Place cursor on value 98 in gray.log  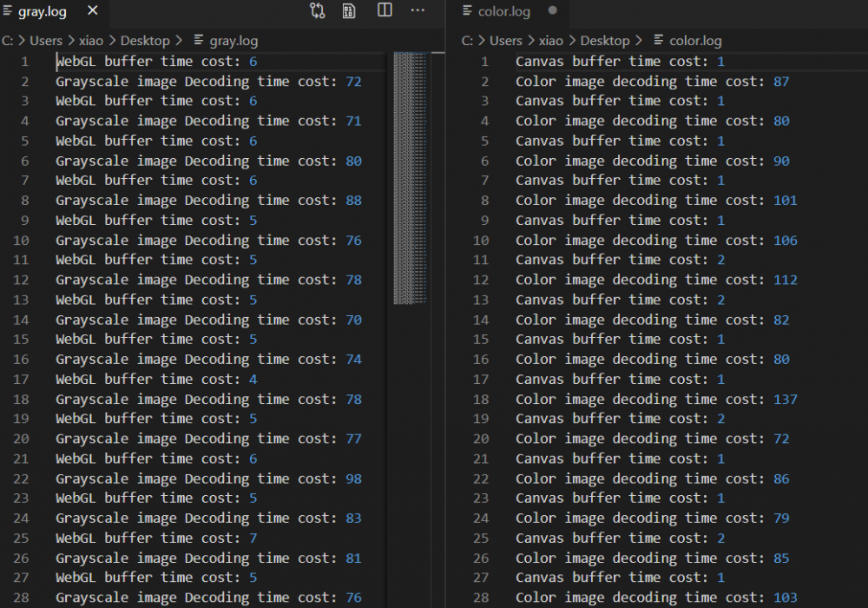coord(352,479)
